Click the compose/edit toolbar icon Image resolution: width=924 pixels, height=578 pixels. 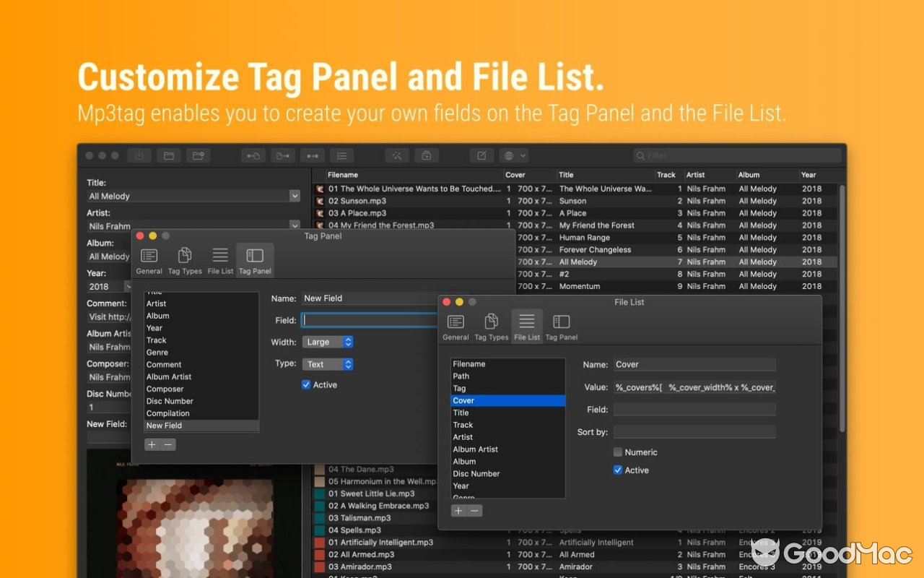click(481, 155)
